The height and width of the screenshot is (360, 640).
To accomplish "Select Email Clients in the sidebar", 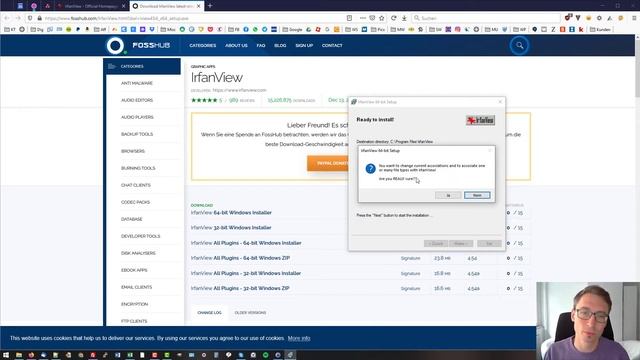I will coord(136,287).
